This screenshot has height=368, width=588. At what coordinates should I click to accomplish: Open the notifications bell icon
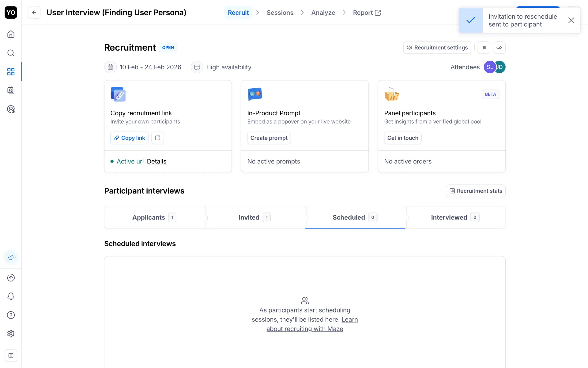coord(11,296)
